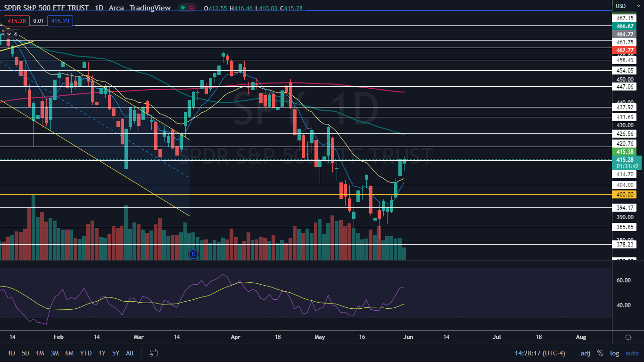Click the close price C415.28 value

pos(291,8)
